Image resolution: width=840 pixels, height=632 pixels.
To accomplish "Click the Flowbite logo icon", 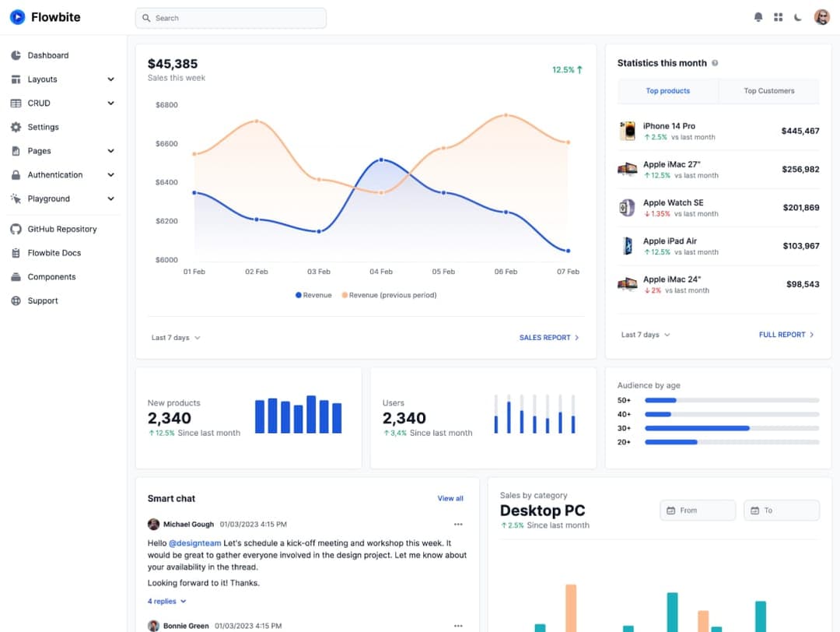I will (x=17, y=17).
